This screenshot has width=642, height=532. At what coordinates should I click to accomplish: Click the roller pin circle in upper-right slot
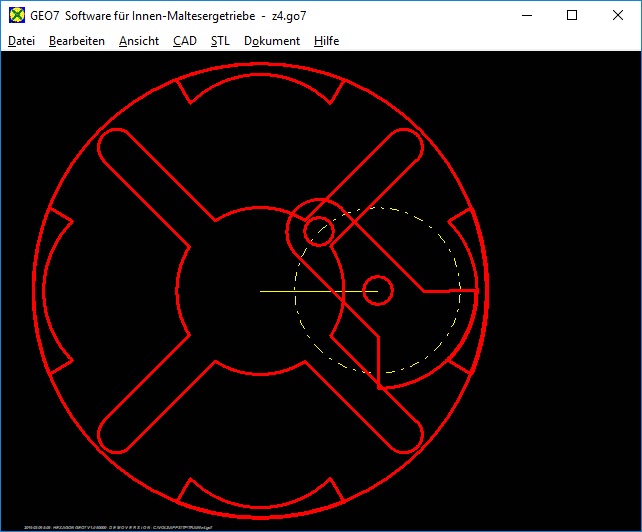coord(320,230)
